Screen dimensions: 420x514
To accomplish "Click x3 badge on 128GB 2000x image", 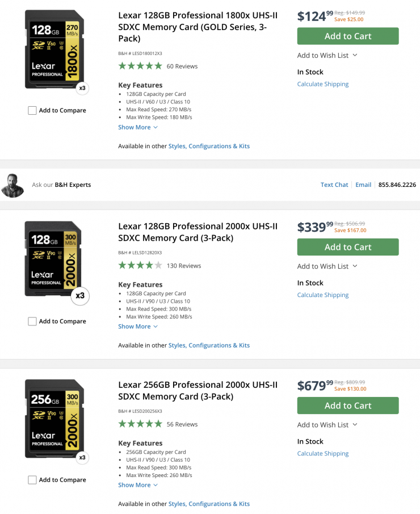I will click(80, 296).
